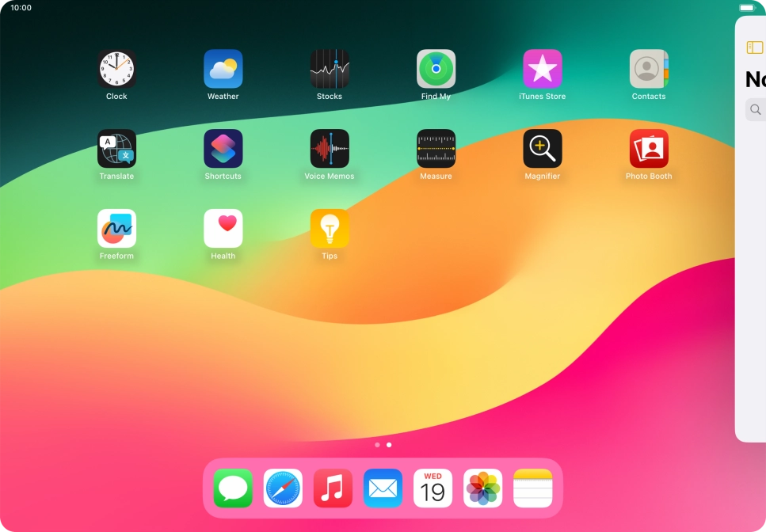This screenshot has width=766, height=532.
Task: Launch the Weather app
Action: (223, 70)
